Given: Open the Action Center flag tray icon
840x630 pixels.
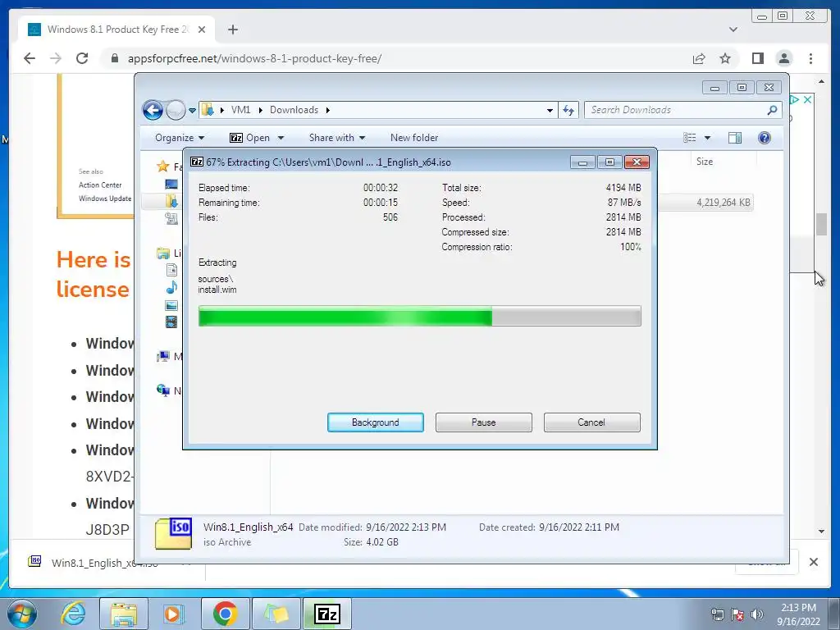Looking at the screenshot, I should (x=737, y=614).
